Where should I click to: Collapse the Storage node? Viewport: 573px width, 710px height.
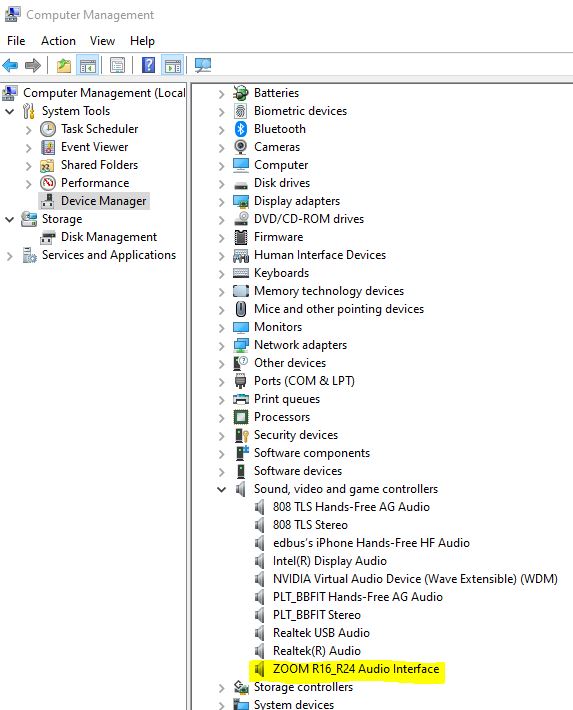coord(10,220)
